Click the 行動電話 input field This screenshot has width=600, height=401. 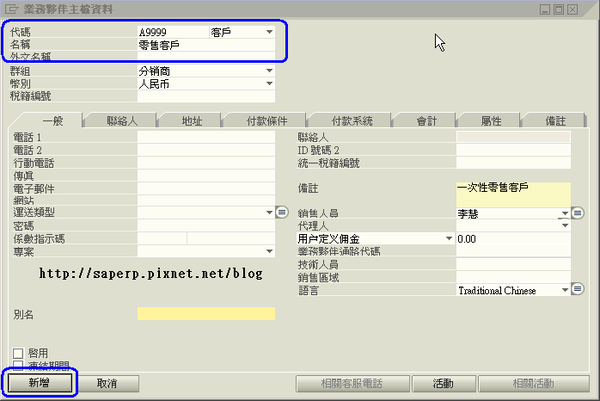[x=206, y=163]
